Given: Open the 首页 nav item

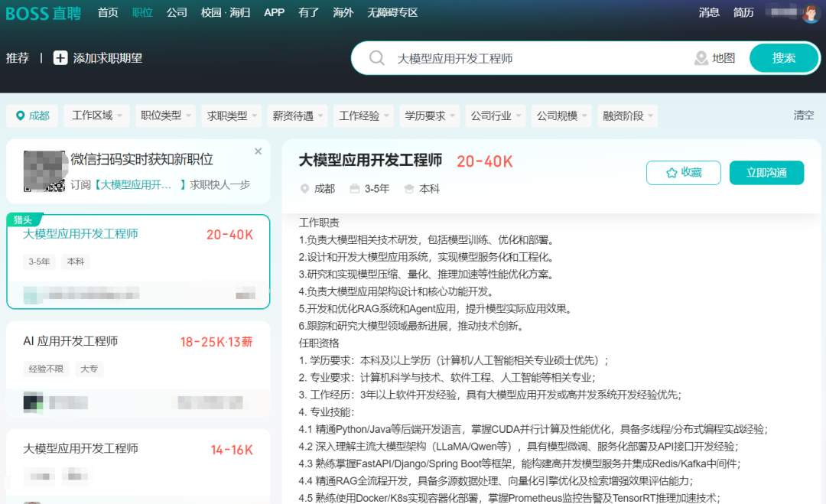Looking at the screenshot, I should 108,13.
